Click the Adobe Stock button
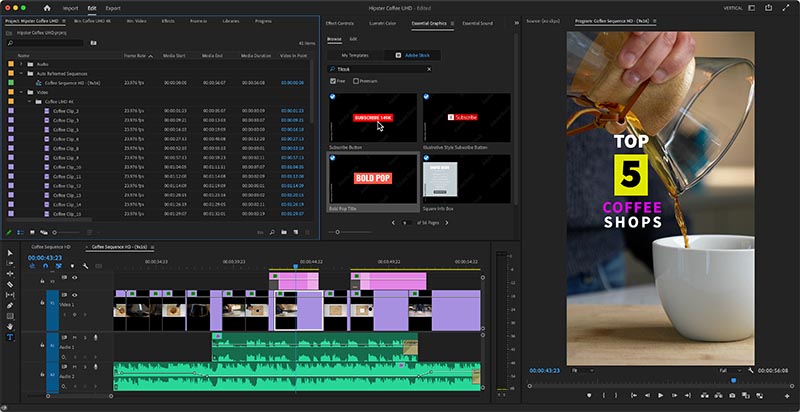Screen dimensions: 800x412 (413, 55)
